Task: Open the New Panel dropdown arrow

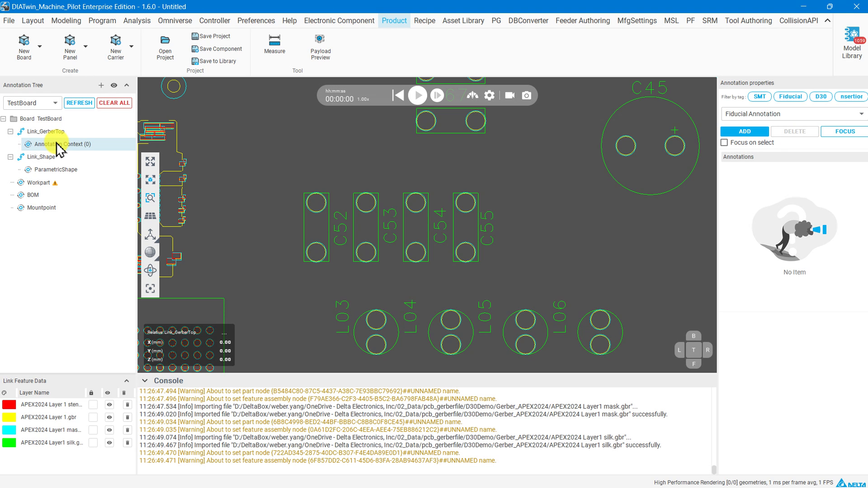Action: [x=85, y=46]
